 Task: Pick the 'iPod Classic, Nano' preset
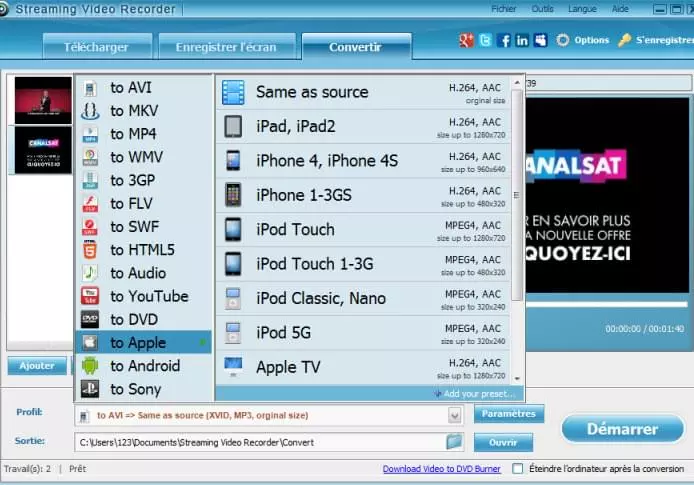(x=363, y=299)
